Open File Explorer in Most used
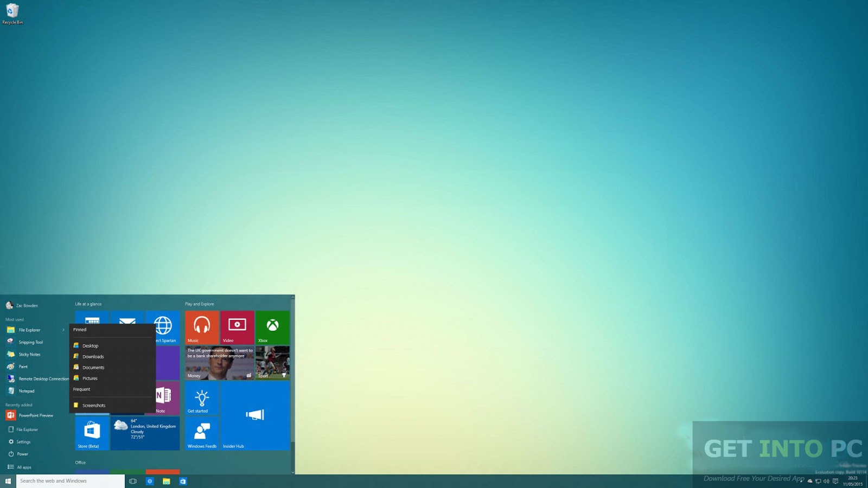 click(30, 330)
